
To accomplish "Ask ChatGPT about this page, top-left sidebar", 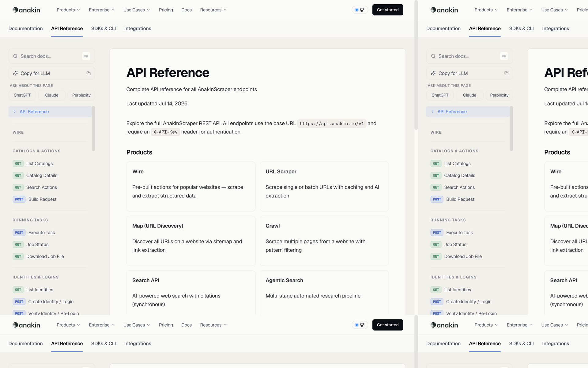I will coord(22,95).
